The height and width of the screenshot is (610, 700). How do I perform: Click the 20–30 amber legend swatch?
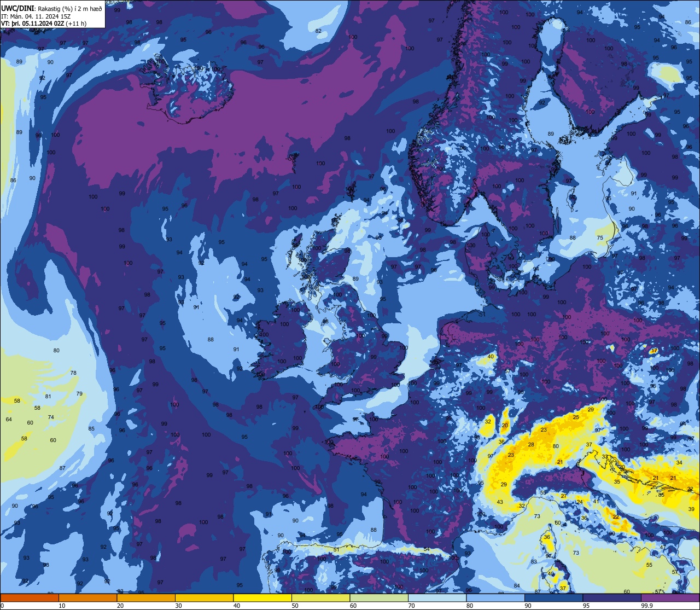[x=146, y=597]
